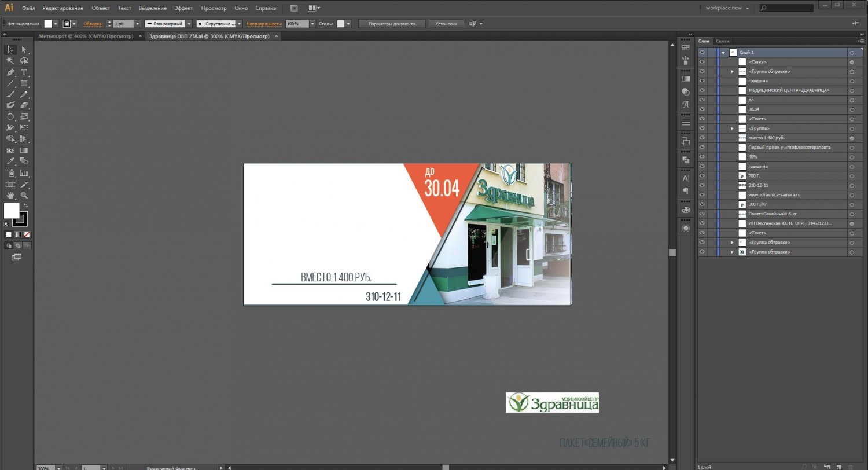Screen dimensions: 868x470
Task: Open the Stroke panel icon in dock
Action: pyautogui.click(x=686, y=123)
